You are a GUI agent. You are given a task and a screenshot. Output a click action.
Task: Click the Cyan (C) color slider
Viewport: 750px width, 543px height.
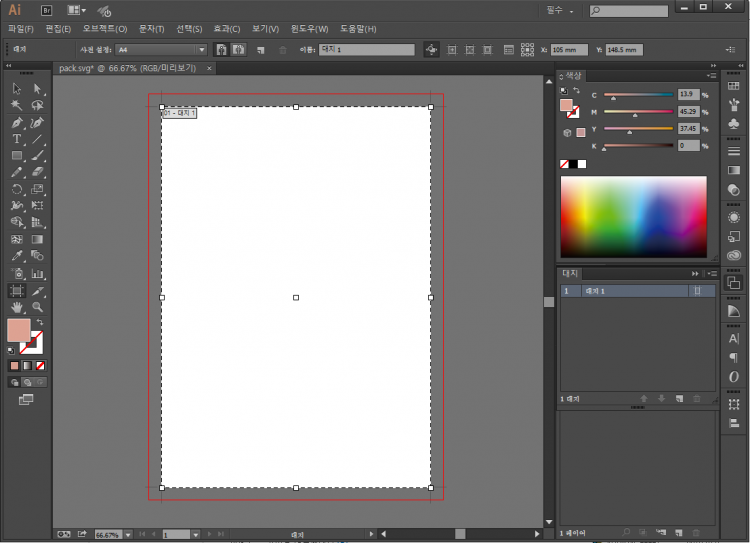coord(638,95)
